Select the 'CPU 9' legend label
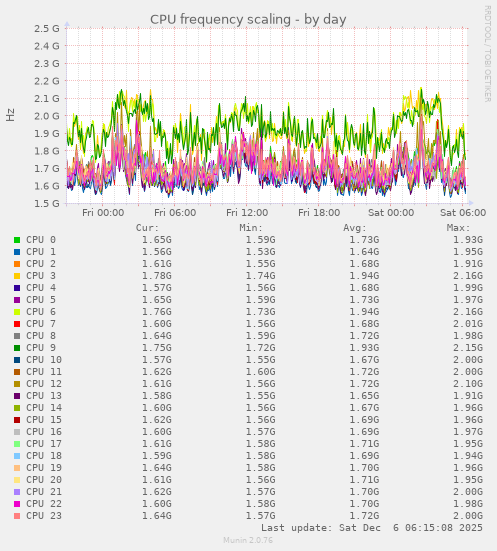This screenshot has height=551, width=497. [41, 348]
